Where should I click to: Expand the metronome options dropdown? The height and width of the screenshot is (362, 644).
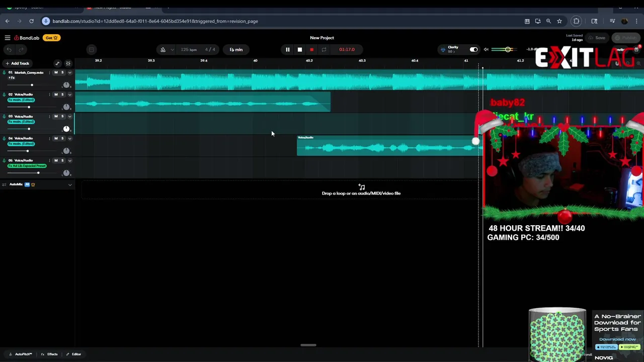[x=172, y=49]
